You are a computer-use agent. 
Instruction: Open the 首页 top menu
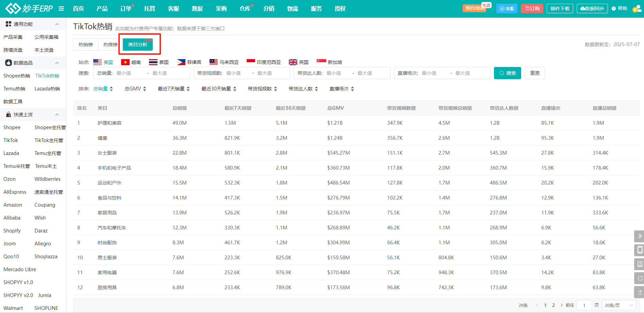pyautogui.click(x=78, y=8)
